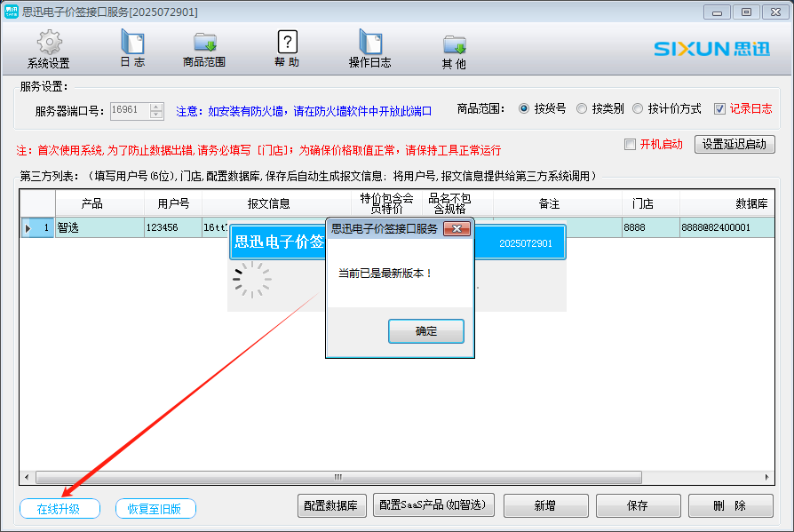Select the 8888 store cell
The image size is (794, 532).
click(x=651, y=227)
